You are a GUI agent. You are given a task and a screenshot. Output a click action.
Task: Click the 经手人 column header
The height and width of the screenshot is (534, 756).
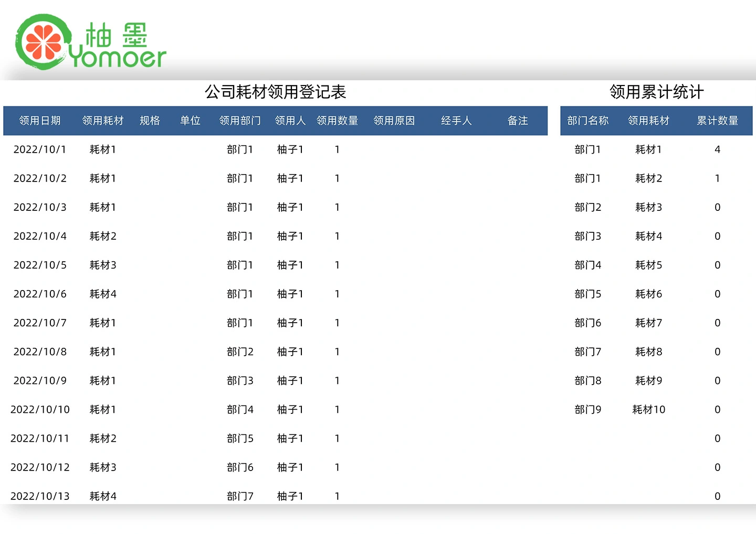pos(456,121)
